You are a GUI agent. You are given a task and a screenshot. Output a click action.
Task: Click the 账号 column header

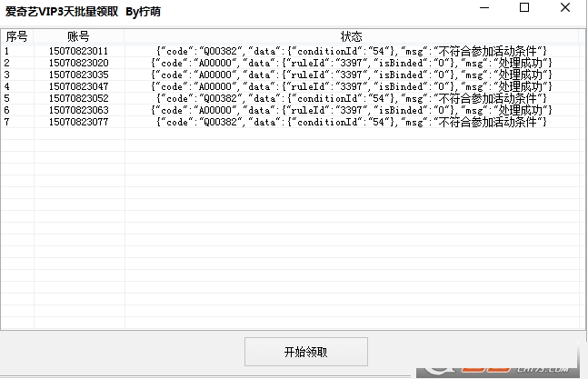click(79, 36)
